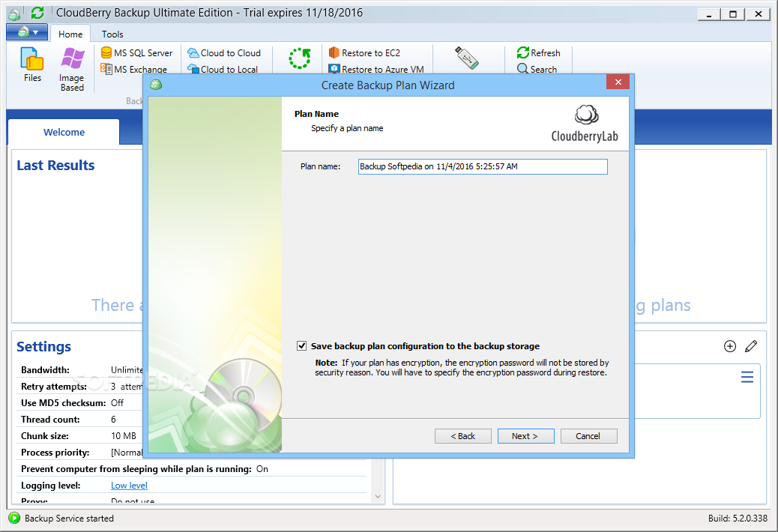Open Restore to Azure VM
Viewport: 778px width, 532px height.
[x=376, y=69]
